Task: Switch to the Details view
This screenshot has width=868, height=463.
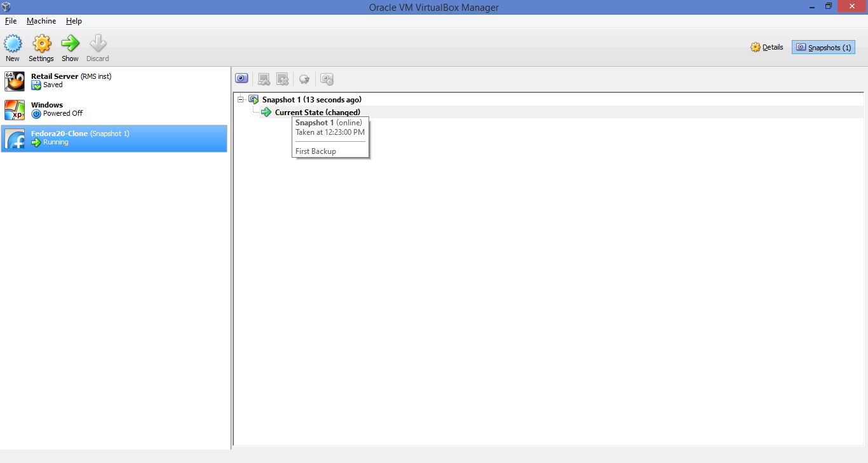Action: pyautogui.click(x=767, y=47)
